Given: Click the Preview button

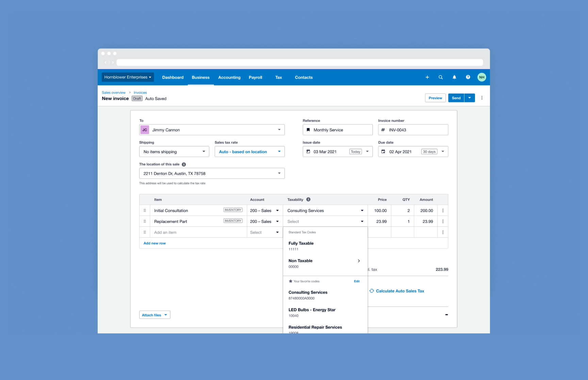Looking at the screenshot, I should (435, 98).
